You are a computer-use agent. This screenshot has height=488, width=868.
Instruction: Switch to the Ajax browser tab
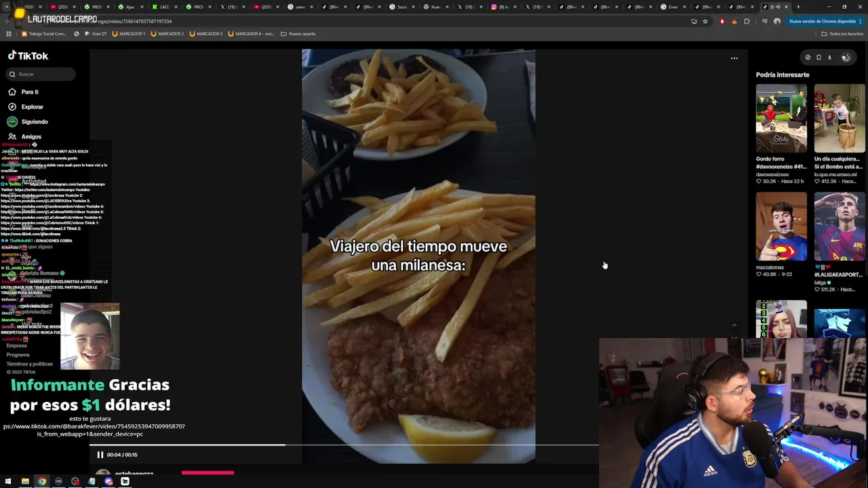pos(130,7)
